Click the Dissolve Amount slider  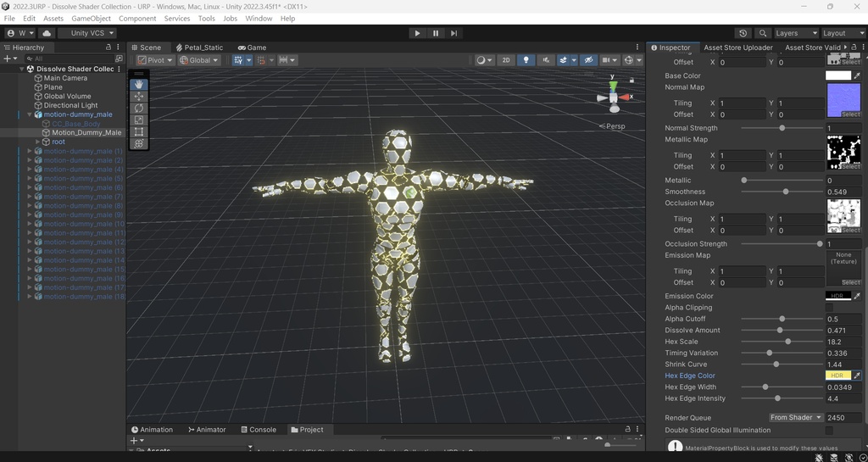click(782, 331)
